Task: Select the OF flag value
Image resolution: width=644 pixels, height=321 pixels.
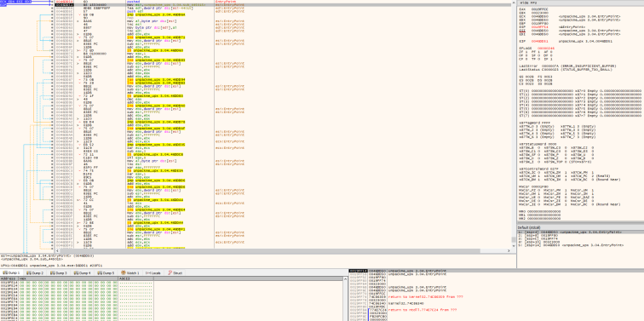Action: point(526,54)
